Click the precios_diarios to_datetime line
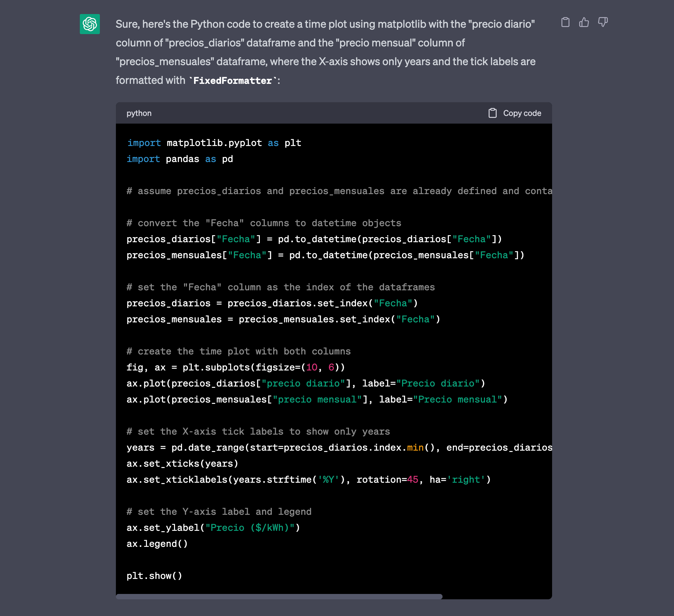The width and height of the screenshot is (674, 616). pyautogui.click(x=314, y=239)
